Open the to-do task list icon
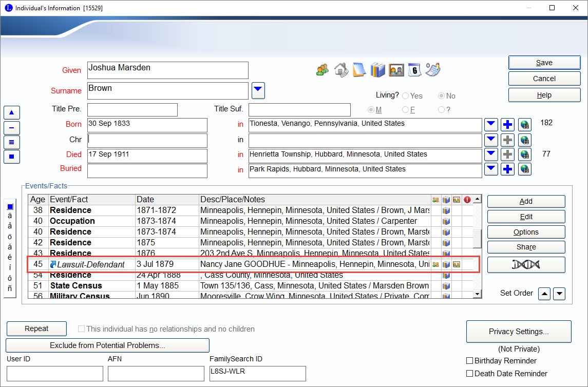The width and height of the screenshot is (588, 387). pyautogui.click(x=433, y=70)
